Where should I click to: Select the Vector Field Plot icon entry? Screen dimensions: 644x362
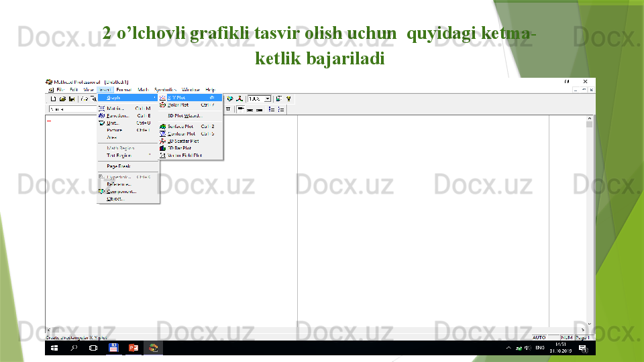pos(184,156)
